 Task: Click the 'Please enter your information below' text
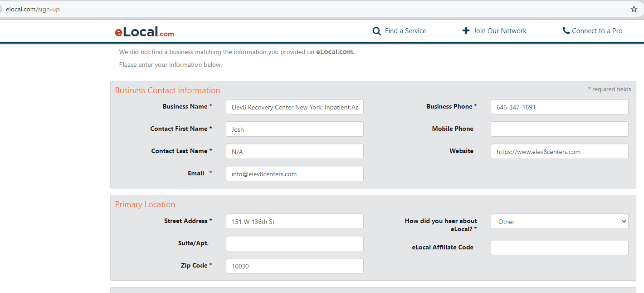[x=171, y=65]
